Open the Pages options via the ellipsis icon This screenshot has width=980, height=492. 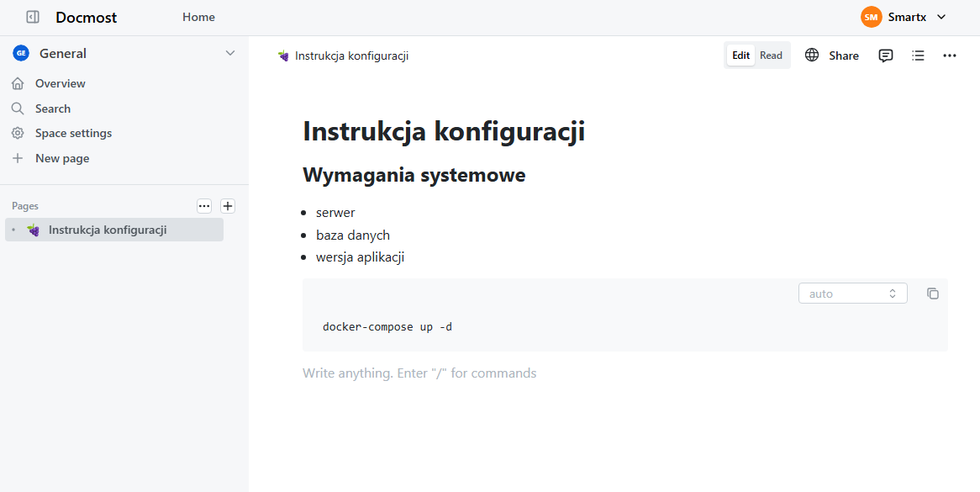click(x=204, y=206)
